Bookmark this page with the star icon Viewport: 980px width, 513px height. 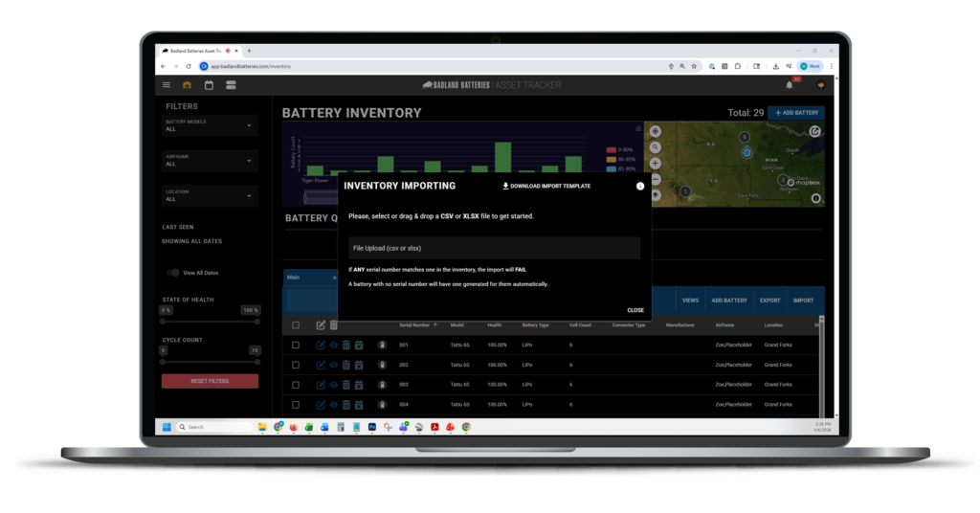694,66
